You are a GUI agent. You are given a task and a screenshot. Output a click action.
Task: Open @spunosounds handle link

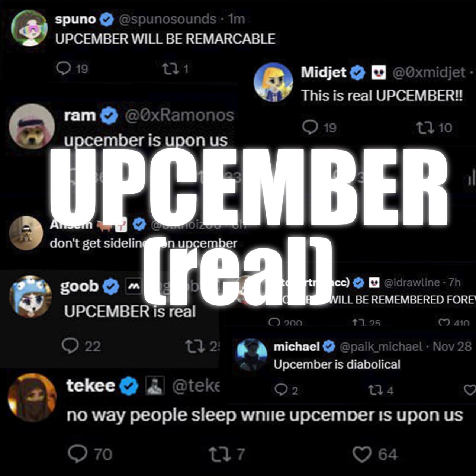coord(167,19)
